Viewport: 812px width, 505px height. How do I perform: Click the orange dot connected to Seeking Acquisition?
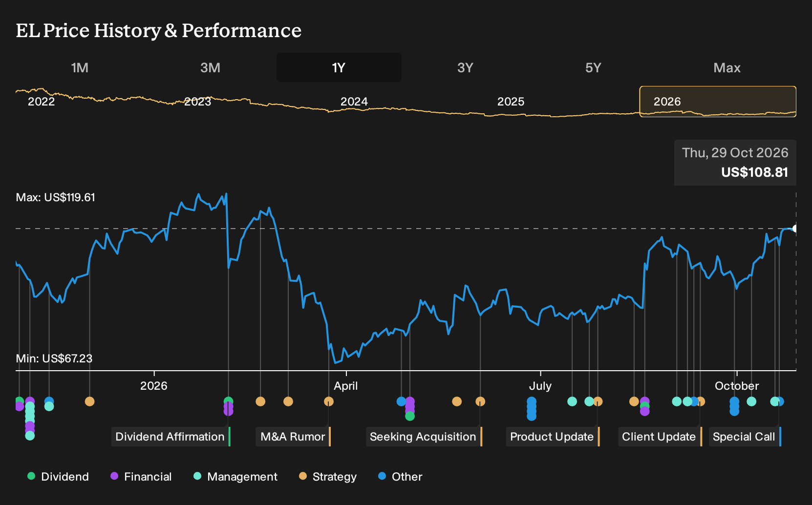click(x=480, y=401)
